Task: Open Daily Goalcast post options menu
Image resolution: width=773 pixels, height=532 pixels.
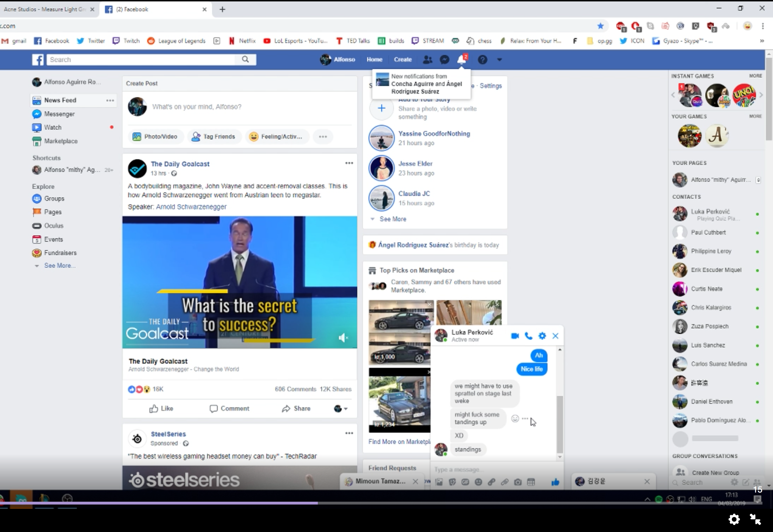Action: click(x=349, y=163)
